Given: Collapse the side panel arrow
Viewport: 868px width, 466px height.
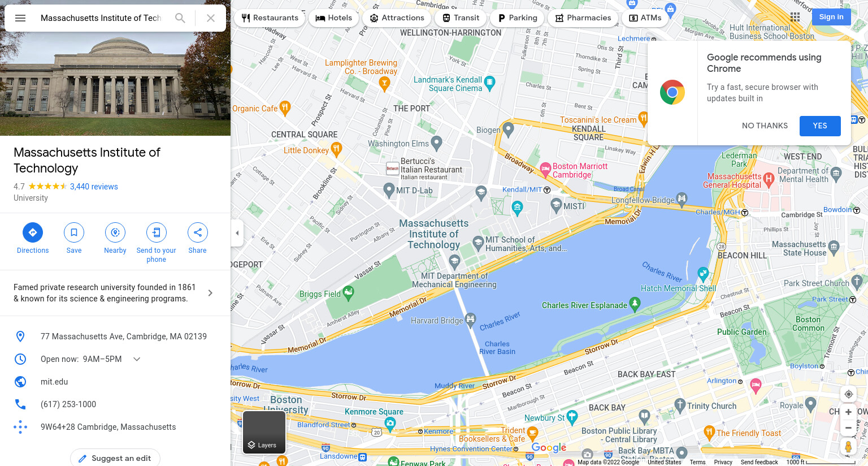Looking at the screenshot, I should click(237, 233).
